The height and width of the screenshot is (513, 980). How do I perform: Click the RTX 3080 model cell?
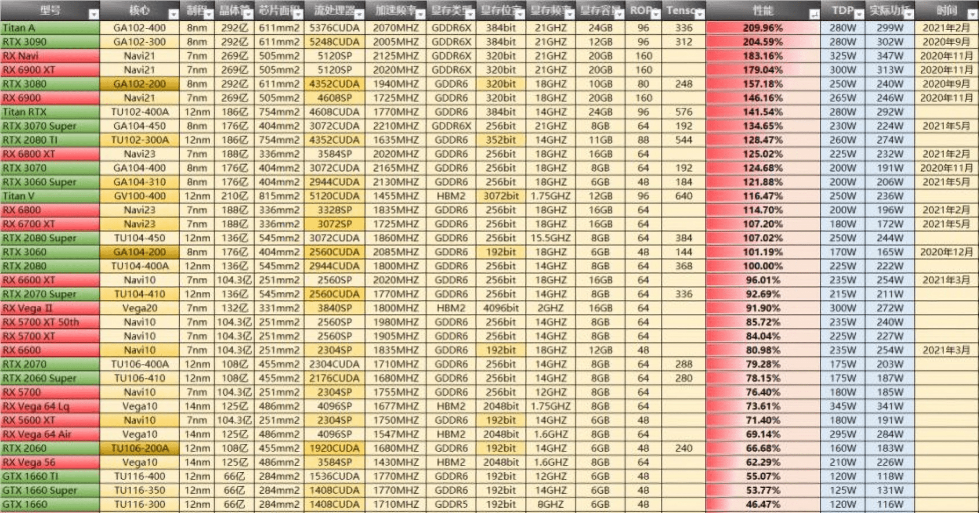click(x=50, y=84)
